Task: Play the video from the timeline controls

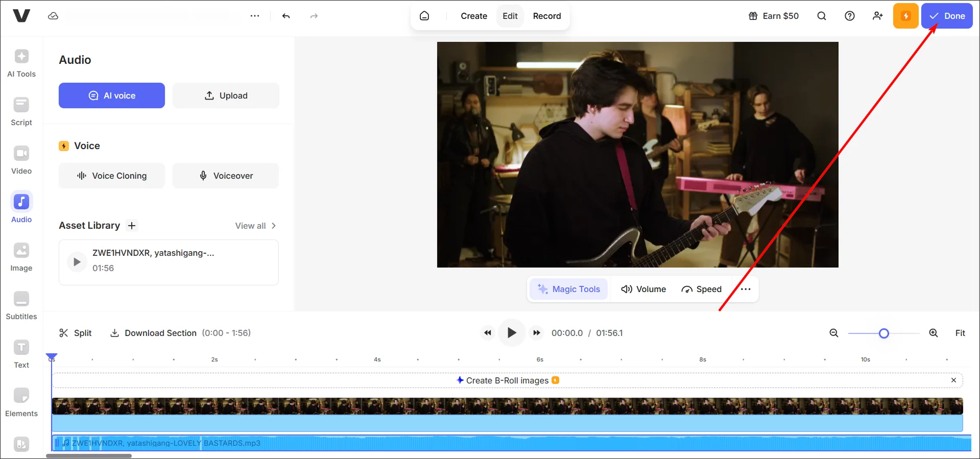Action: [511, 333]
